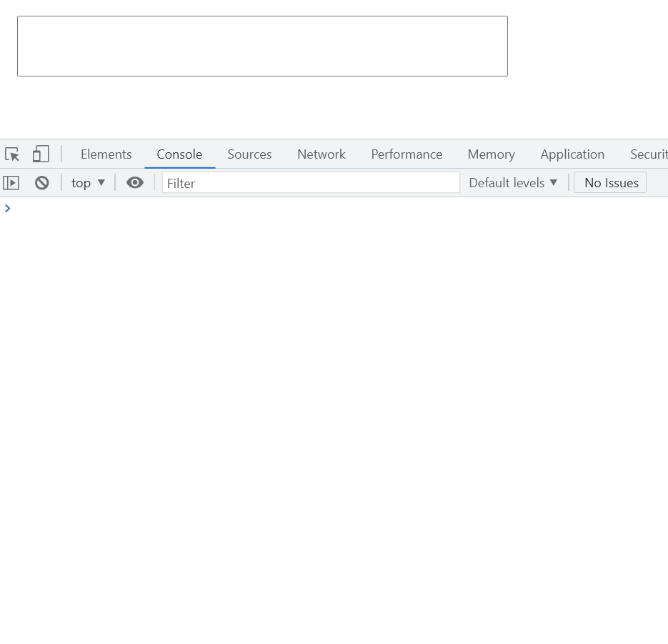This screenshot has height=644, width=668.
Task: Open the Memory tab
Action: pyautogui.click(x=492, y=154)
